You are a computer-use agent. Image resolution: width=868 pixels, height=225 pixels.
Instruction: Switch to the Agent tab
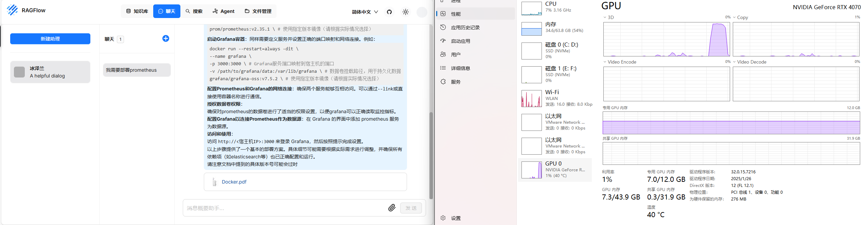pos(224,11)
